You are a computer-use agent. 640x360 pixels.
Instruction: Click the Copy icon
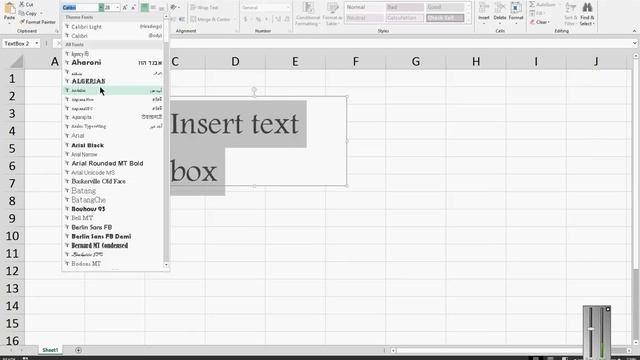(22, 13)
